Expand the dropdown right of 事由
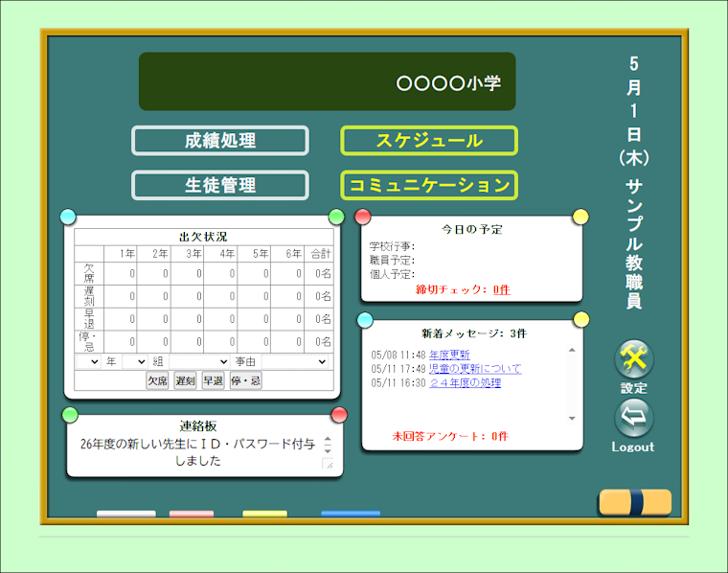Image resolution: width=728 pixels, height=573 pixels. coord(296,362)
